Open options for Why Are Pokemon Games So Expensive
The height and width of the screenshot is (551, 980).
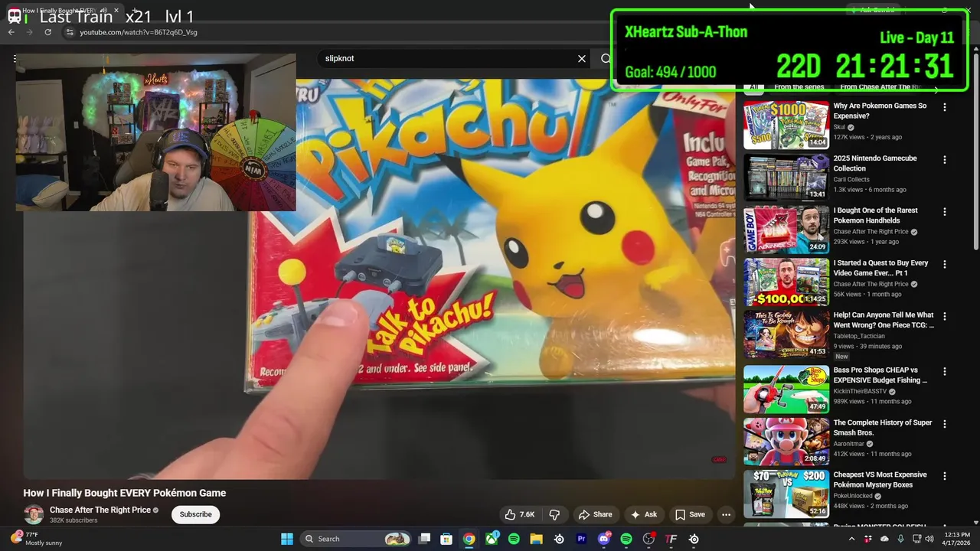pyautogui.click(x=945, y=108)
